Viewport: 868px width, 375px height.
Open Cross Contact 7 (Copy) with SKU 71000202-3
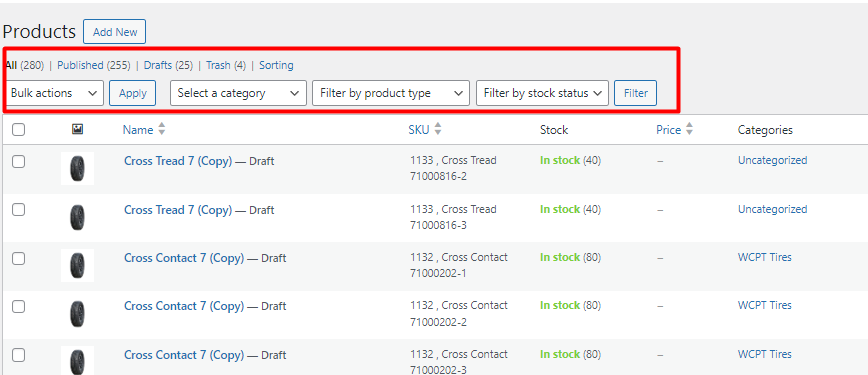pyautogui.click(x=184, y=355)
